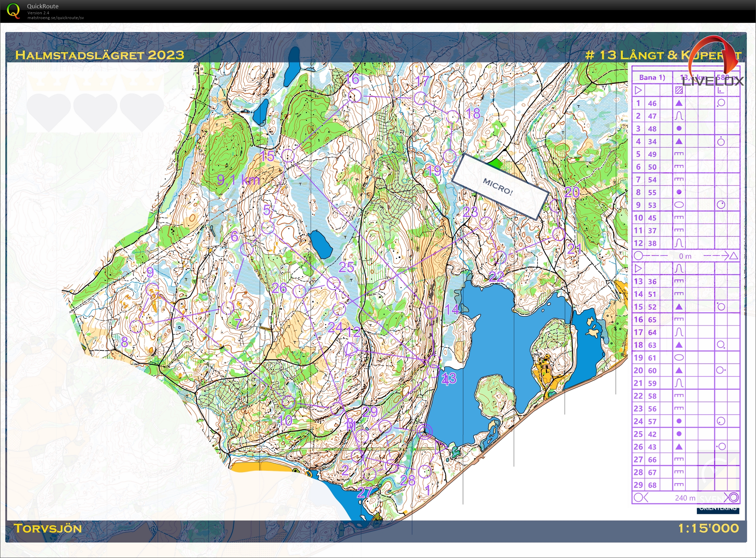Screen dimensions: 756x558
Task: Click control code 45 in the table
Action: pos(652,218)
